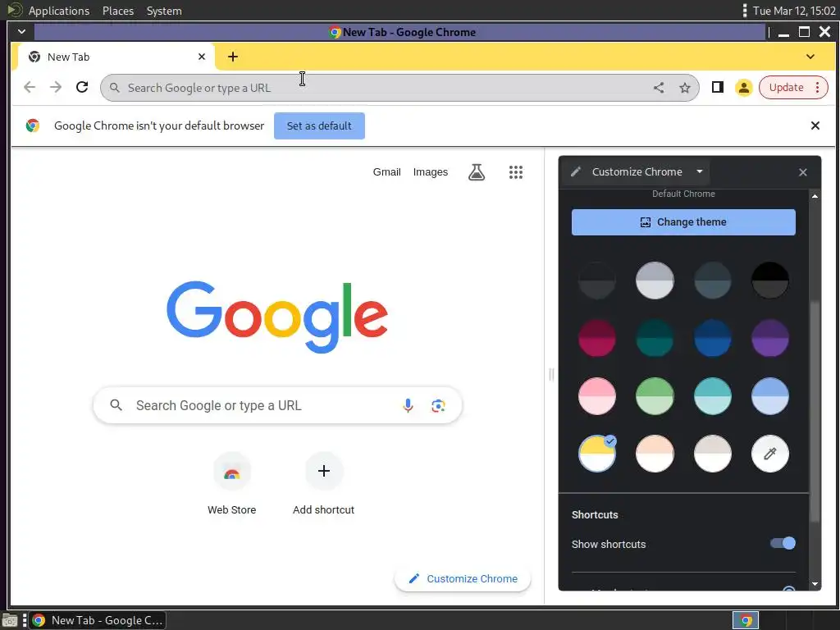Dismiss the default browser notification bar
Screen dimensions: 840x630
click(x=815, y=126)
